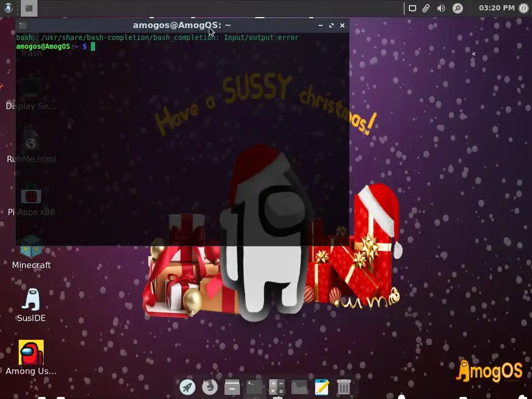
Task: Launch the terminal icon in the dock
Action: [255, 387]
